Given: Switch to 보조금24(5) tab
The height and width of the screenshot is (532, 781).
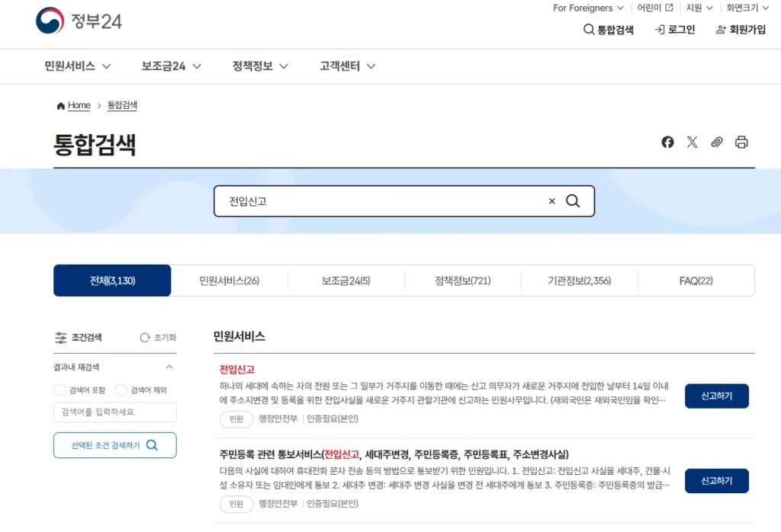Looking at the screenshot, I should [x=346, y=280].
